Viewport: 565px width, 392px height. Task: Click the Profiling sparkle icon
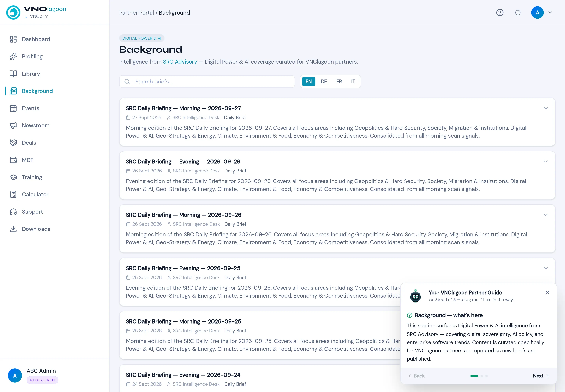click(x=13, y=56)
